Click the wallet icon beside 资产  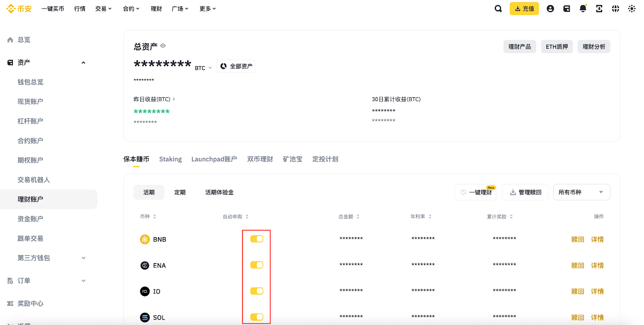coord(10,62)
